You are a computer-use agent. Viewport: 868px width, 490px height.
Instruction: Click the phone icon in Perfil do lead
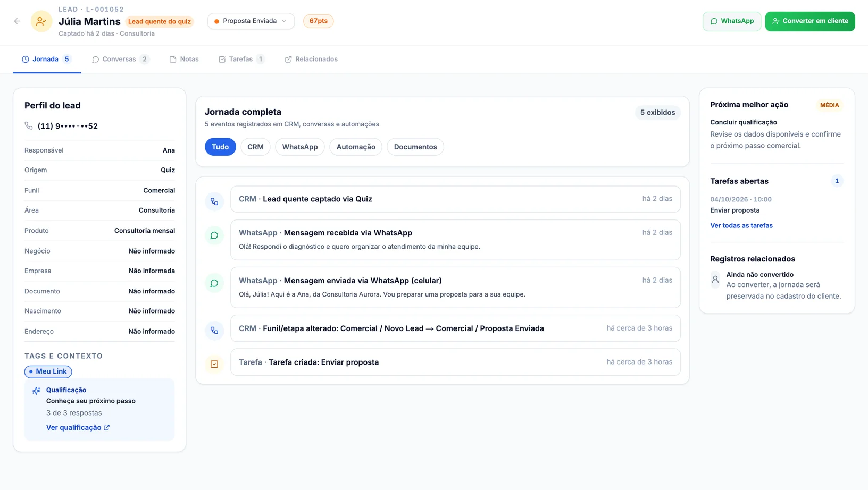pos(29,126)
